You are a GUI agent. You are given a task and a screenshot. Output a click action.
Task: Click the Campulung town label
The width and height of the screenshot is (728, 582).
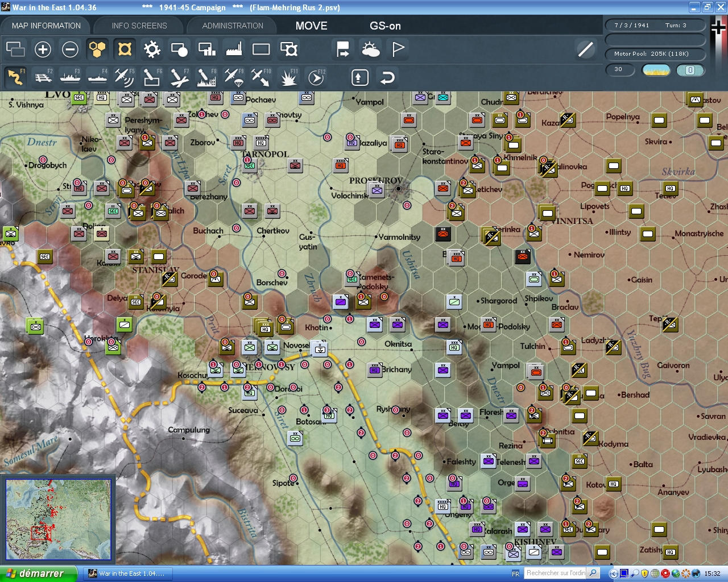coord(189,430)
